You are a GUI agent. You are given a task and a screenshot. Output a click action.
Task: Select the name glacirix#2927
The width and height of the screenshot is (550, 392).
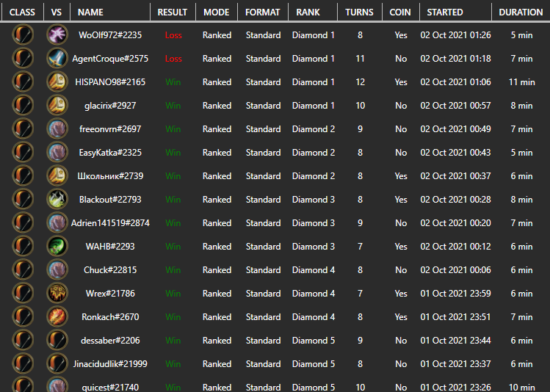point(110,106)
